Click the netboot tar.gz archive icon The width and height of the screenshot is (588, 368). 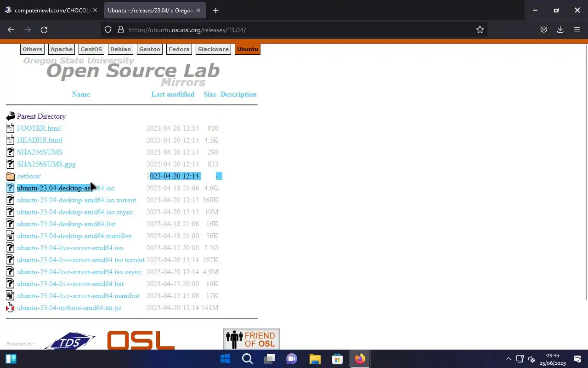(x=11, y=308)
